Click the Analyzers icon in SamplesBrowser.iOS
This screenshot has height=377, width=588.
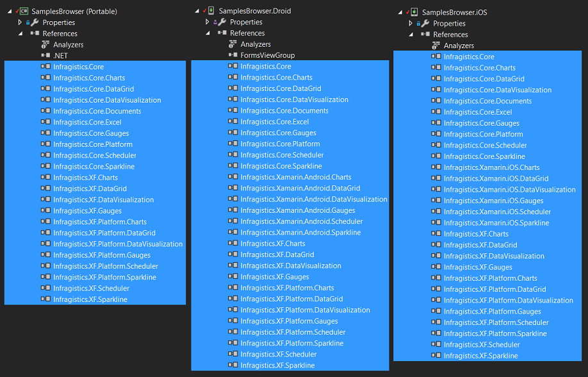[x=436, y=46]
